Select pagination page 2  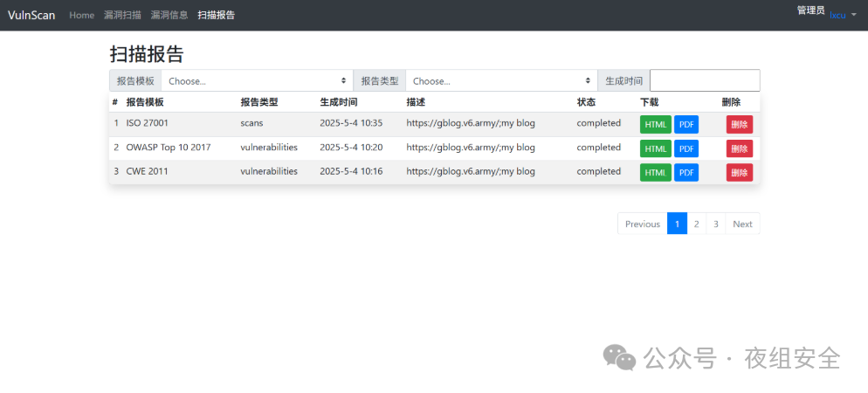[x=696, y=224]
